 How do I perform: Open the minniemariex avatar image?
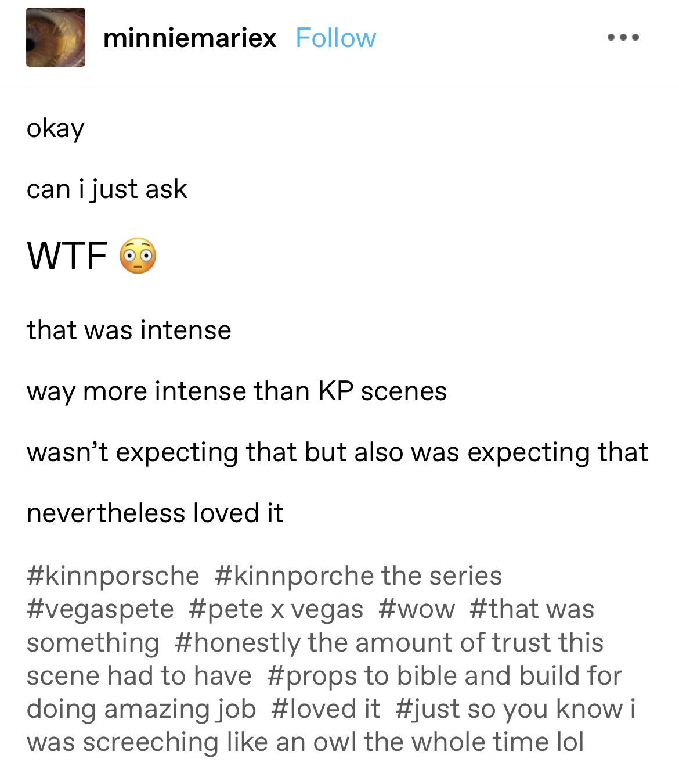pos(56,37)
